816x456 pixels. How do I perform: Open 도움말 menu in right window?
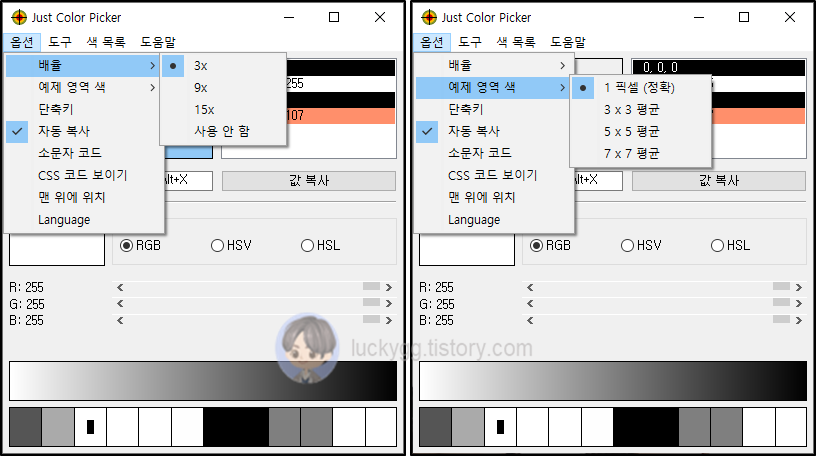[x=568, y=42]
